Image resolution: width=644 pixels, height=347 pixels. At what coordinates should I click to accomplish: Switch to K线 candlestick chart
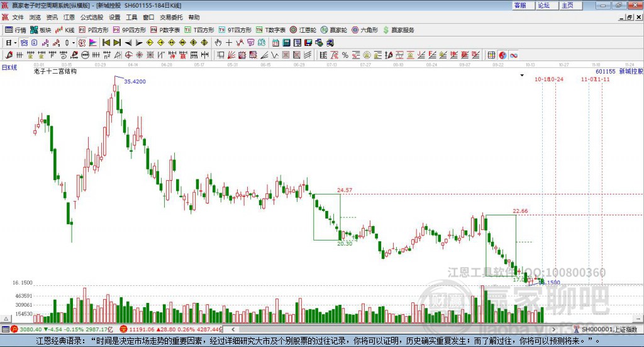[65, 30]
